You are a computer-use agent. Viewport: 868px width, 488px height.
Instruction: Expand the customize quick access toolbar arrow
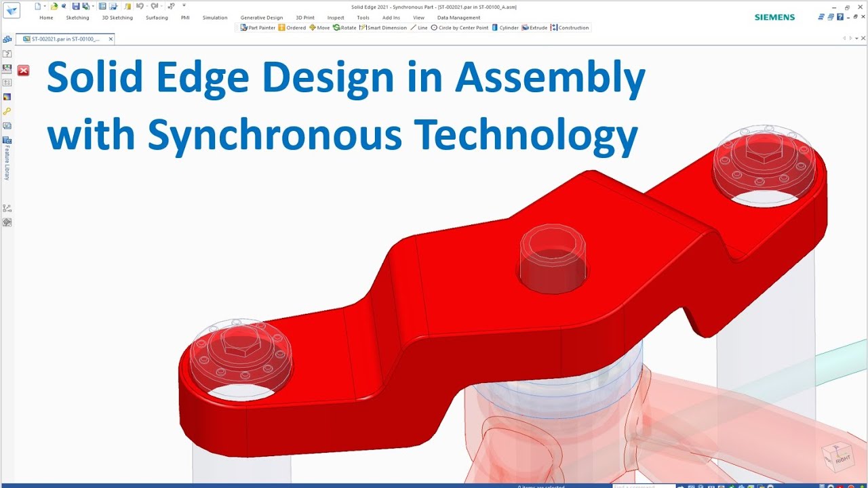184,5
